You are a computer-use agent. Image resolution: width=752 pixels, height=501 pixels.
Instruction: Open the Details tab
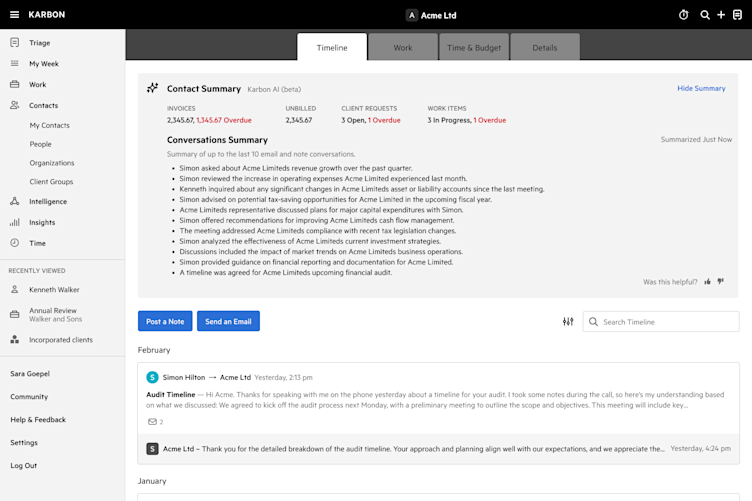pyautogui.click(x=545, y=47)
